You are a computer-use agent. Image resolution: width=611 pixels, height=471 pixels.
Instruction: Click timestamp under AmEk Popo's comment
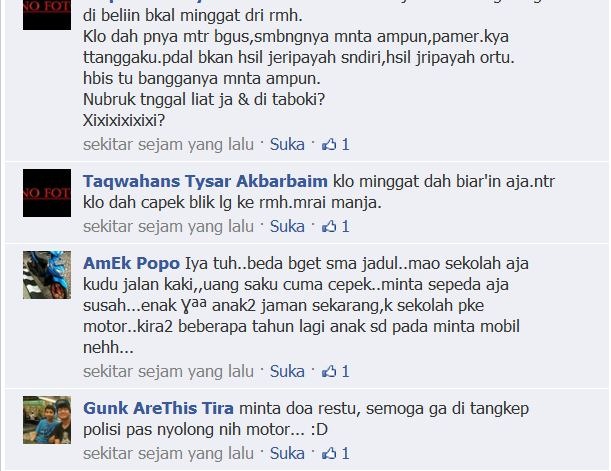click(168, 371)
